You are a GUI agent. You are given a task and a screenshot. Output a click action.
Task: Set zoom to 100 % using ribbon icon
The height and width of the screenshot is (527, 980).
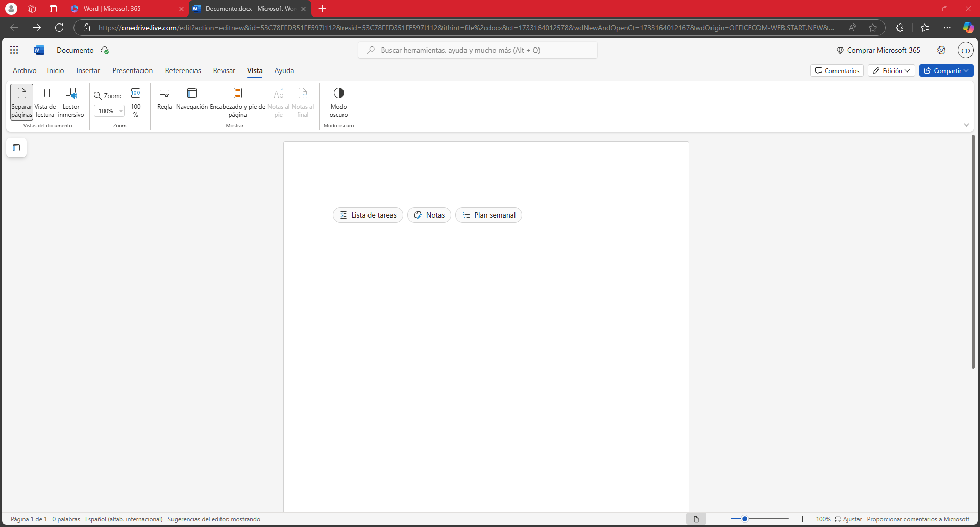pos(136,102)
